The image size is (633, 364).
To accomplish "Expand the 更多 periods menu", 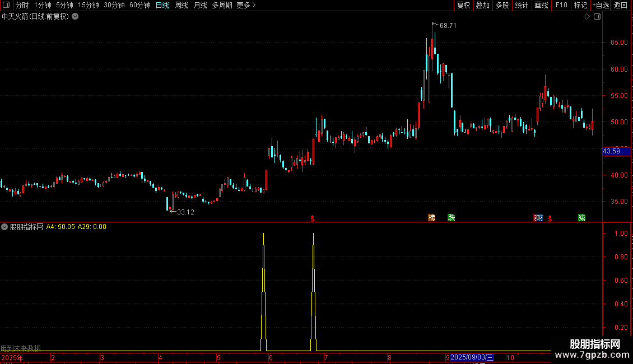I will [246, 5].
